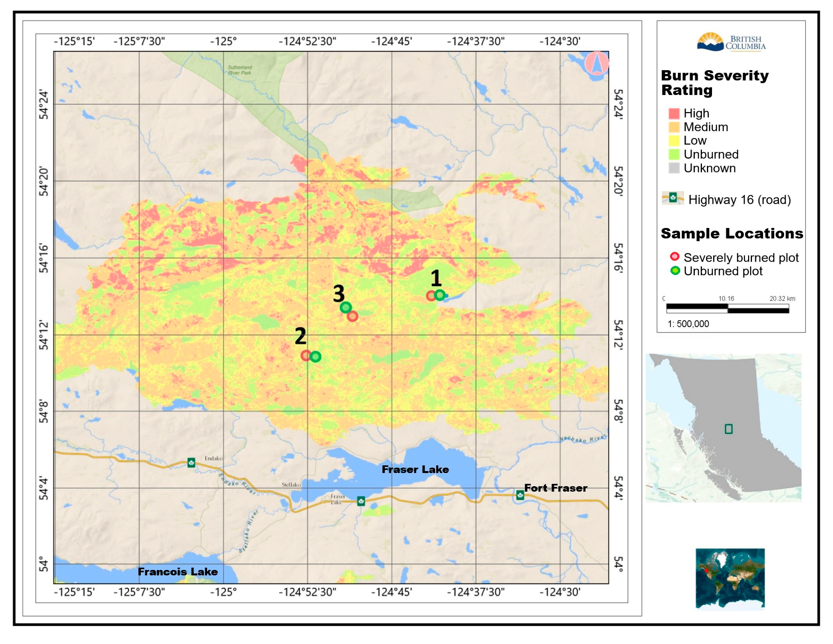Click the green unburned marker at site 1
Screen dimensions: 833x644
[x=440, y=295]
